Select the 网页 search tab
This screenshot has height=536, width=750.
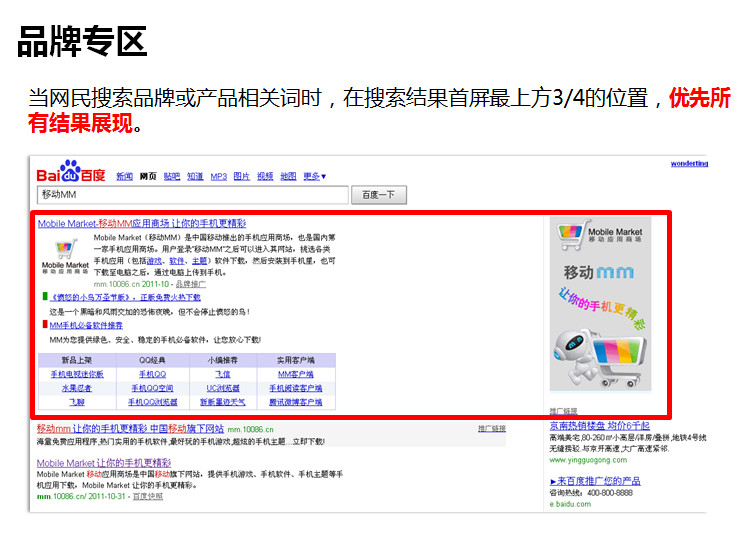tap(148, 176)
